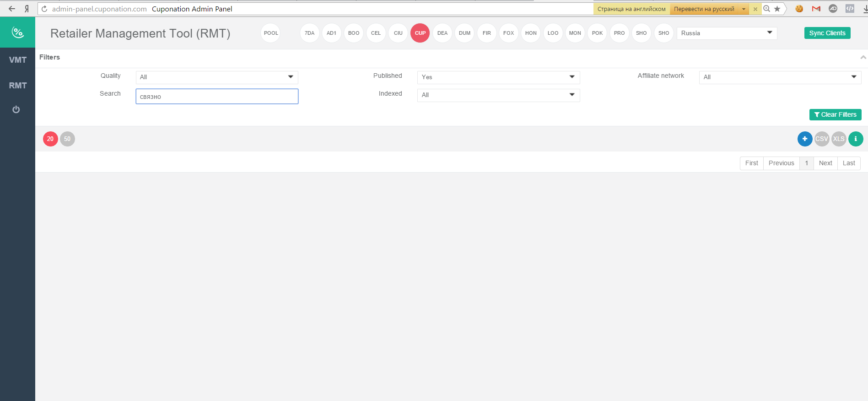This screenshot has height=401, width=868.
Task: Select the DEA client circle
Action: point(442,33)
